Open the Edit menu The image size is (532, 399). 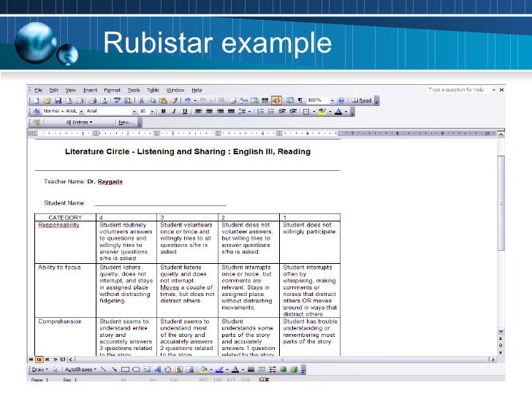coord(53,91)
